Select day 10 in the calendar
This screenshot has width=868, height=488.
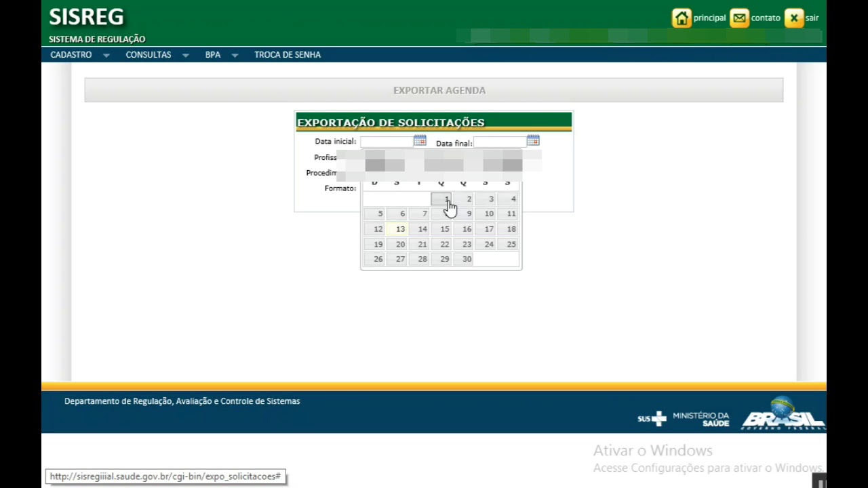[486, 213]
